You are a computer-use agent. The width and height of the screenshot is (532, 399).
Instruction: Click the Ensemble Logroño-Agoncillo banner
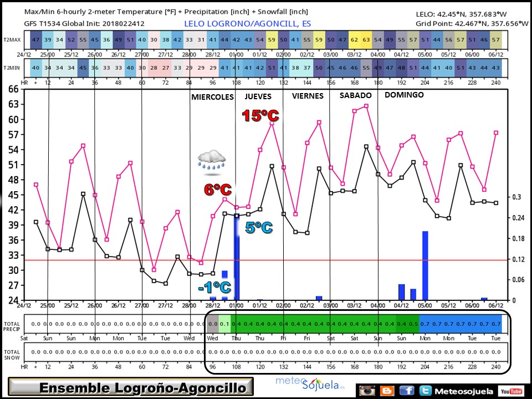(131, 387)
